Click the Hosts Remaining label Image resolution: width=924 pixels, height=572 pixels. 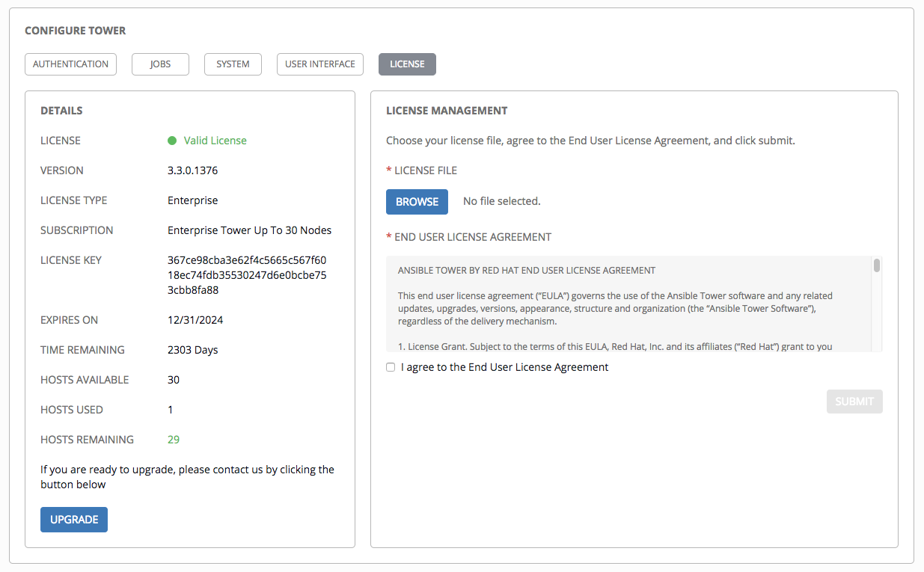point(87,440)
